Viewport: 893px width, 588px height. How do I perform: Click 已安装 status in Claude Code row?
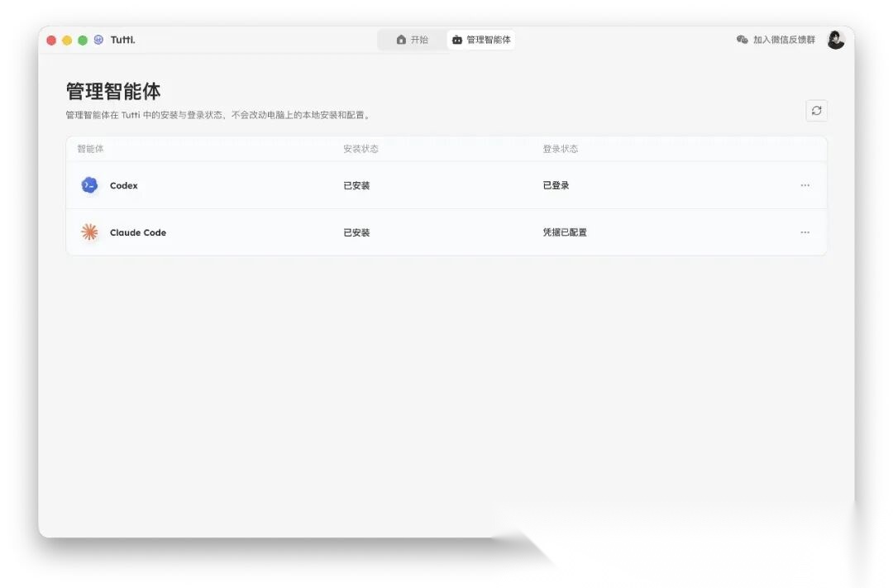[356, 232]
